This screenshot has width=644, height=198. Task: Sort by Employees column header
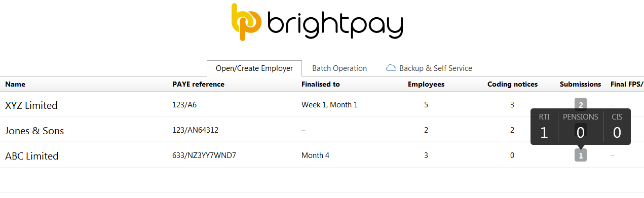426,84
